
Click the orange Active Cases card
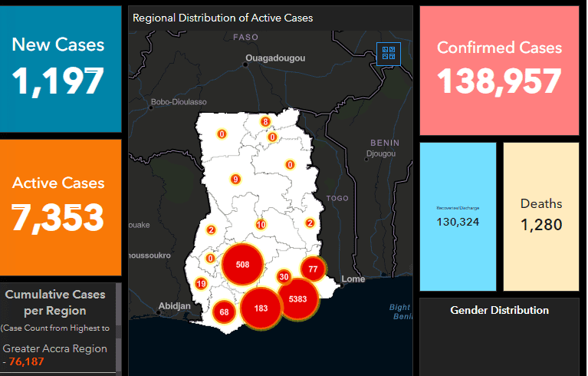coord(59,206)
